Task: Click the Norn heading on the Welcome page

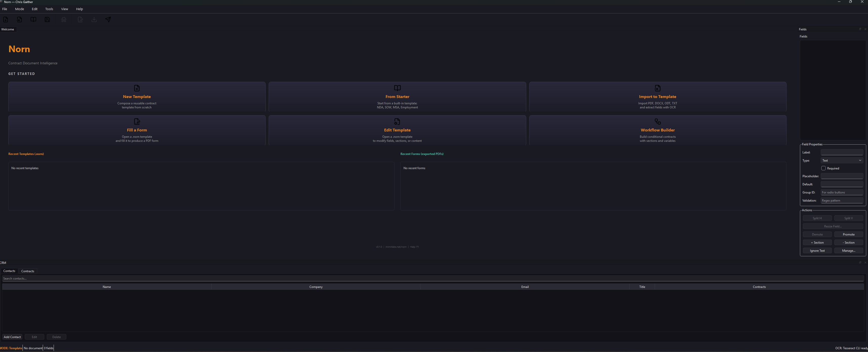Action: pyautogui.click(x=19, y=49)
